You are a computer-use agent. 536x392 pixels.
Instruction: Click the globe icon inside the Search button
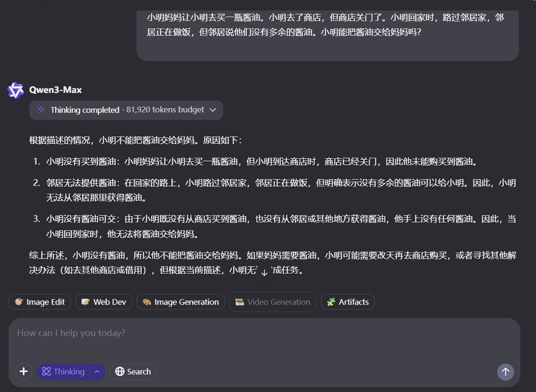pos(119,372)
